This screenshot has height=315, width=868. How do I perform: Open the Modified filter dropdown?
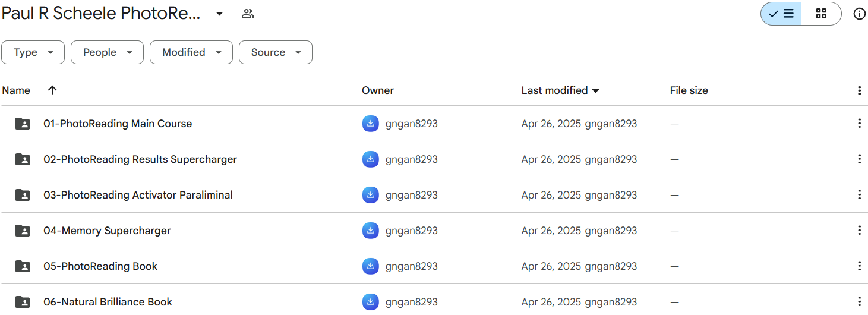click(191, 52)
